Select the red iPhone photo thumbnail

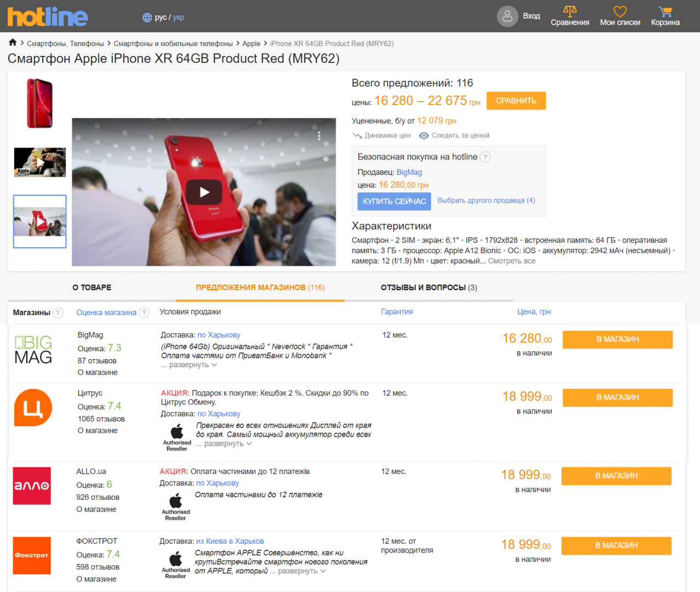40,104
